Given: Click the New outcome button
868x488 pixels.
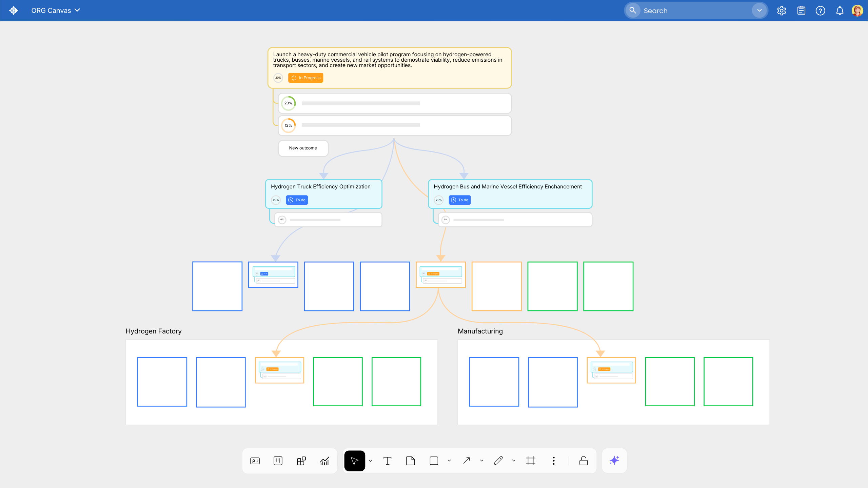Looking at the screenshot, I should [303, 148].
